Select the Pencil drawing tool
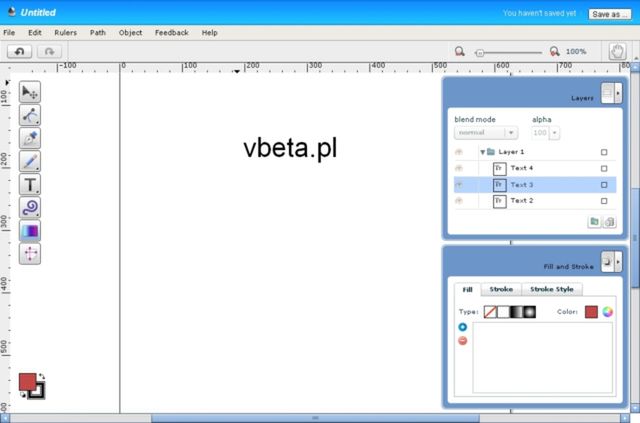This screenshot has height=423, width=640. tap(30, 161)
